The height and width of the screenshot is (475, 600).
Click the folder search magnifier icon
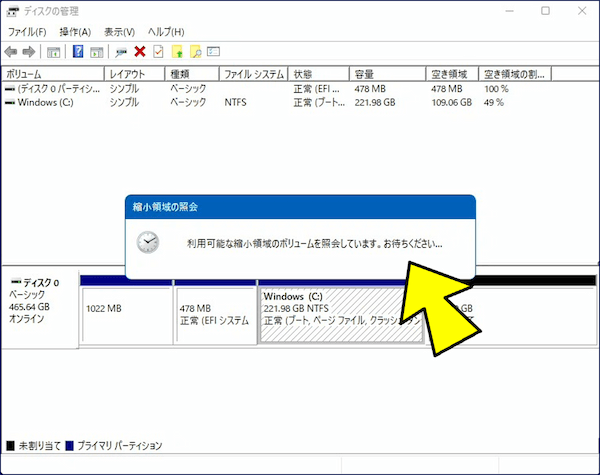coord(196,51)
